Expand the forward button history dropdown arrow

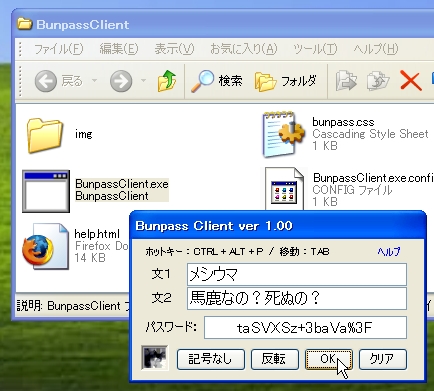click(143, 80)
